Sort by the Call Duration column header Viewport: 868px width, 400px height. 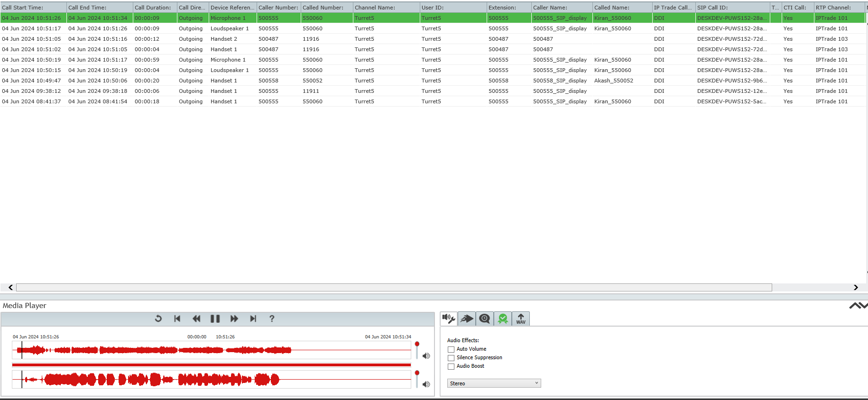pyautogui.click(x=155, y=8)
